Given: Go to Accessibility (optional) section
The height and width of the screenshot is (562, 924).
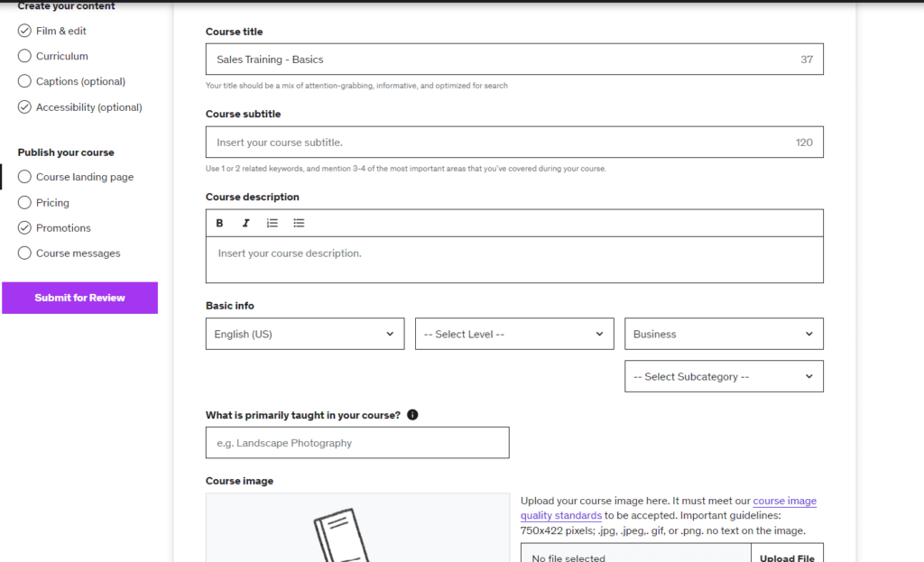Looking at the screenshot, I should 89,107.
